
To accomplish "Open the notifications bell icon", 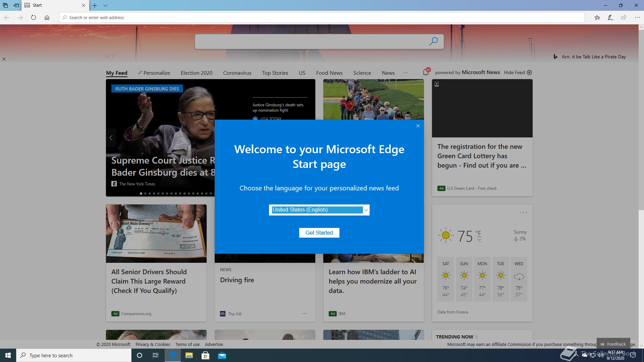I will tap(426, 72).
